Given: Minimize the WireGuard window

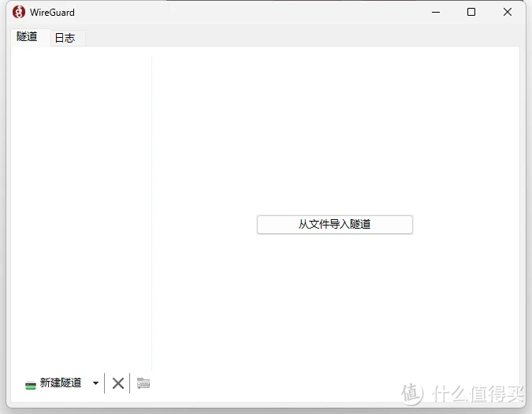Looking at the screenshot, I should pyautogui.click(x=436, y=12).
